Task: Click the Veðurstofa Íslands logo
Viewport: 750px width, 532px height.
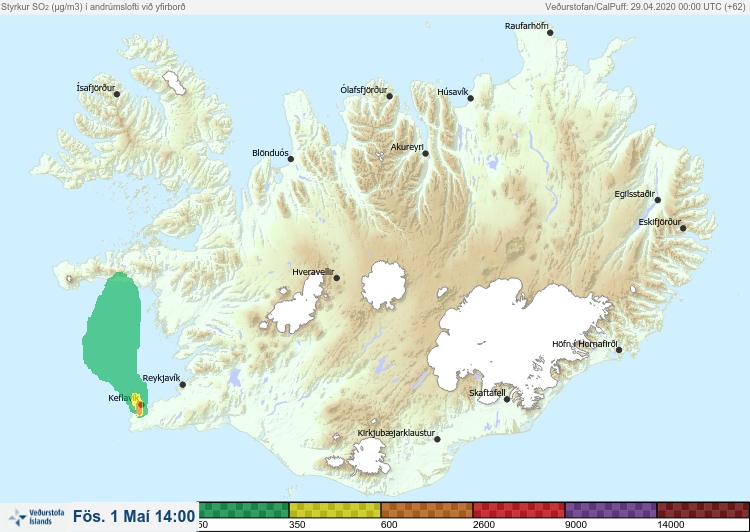Action: (36, 517)
